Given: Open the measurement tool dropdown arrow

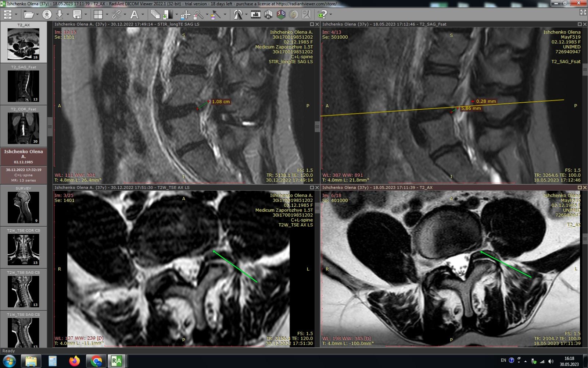Looking at the screenshot, I should click(x=225, y=15).
